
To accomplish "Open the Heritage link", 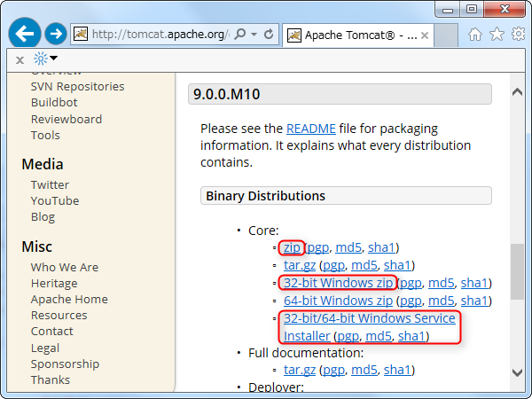I will click(54, 284).
